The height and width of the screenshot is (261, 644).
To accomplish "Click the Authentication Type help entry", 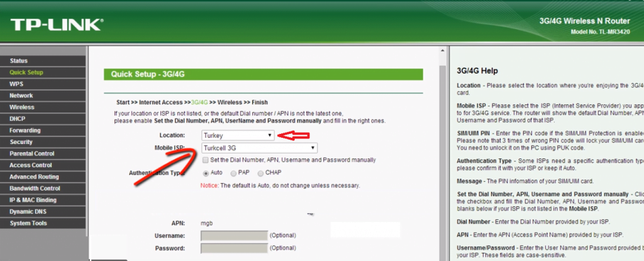I will coord(550,165).
